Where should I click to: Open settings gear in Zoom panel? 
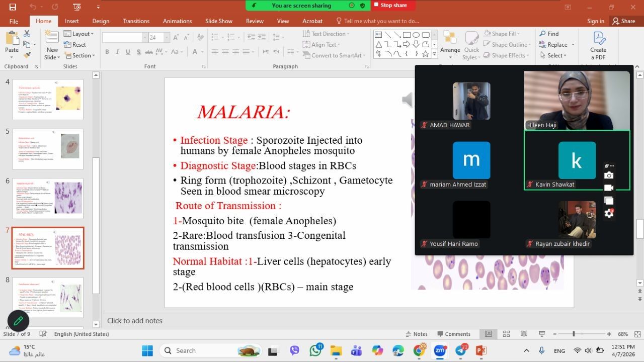pos(609,213)
